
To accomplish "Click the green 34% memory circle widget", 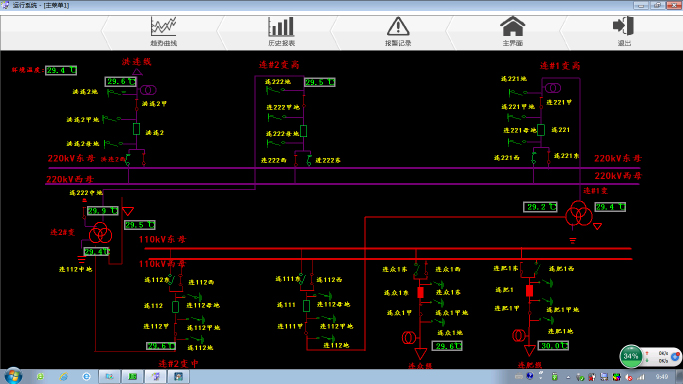I will coord(631,356).
